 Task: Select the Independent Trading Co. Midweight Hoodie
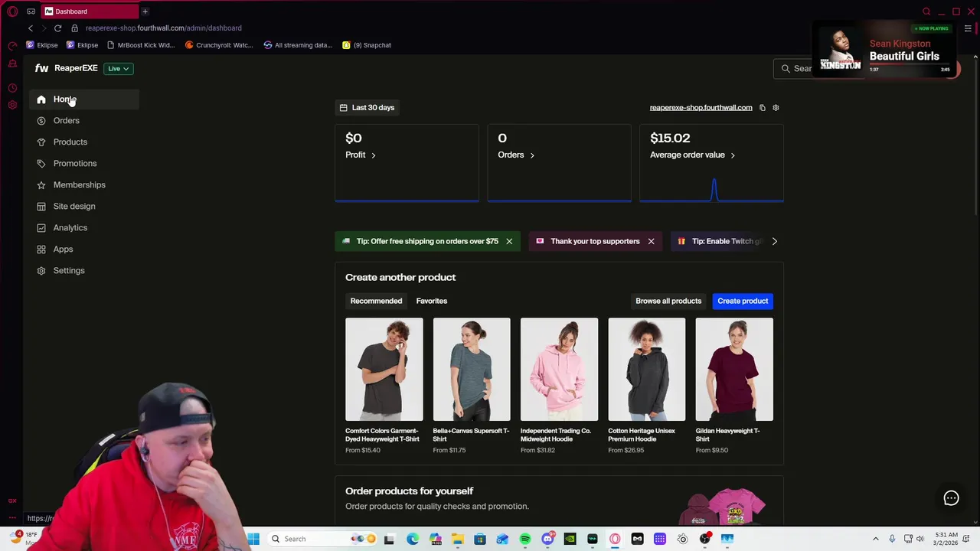click(559, 370)
